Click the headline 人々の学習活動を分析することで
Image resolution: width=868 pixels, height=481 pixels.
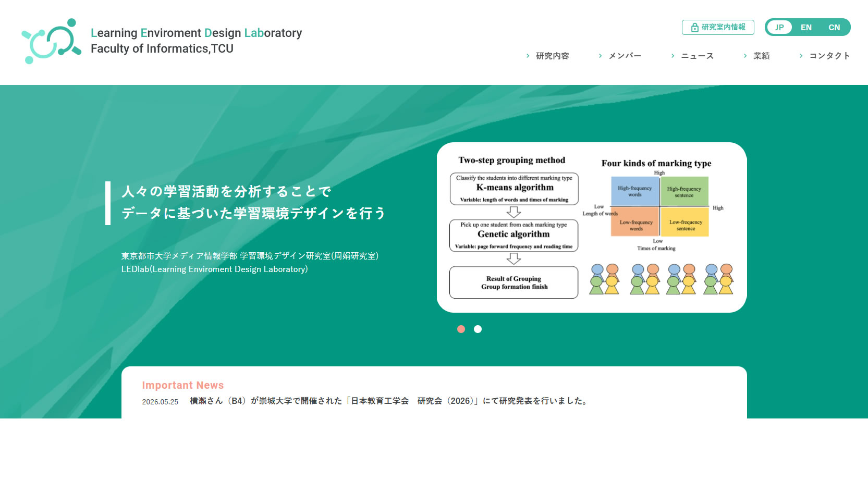pyautogui.click(x=226, y=191)
